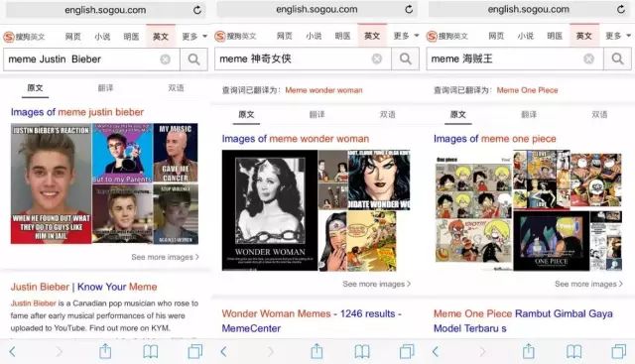Show open tabs in wonder woman window
This screenshot has height=364, width=635.
[x=407, y=351]
